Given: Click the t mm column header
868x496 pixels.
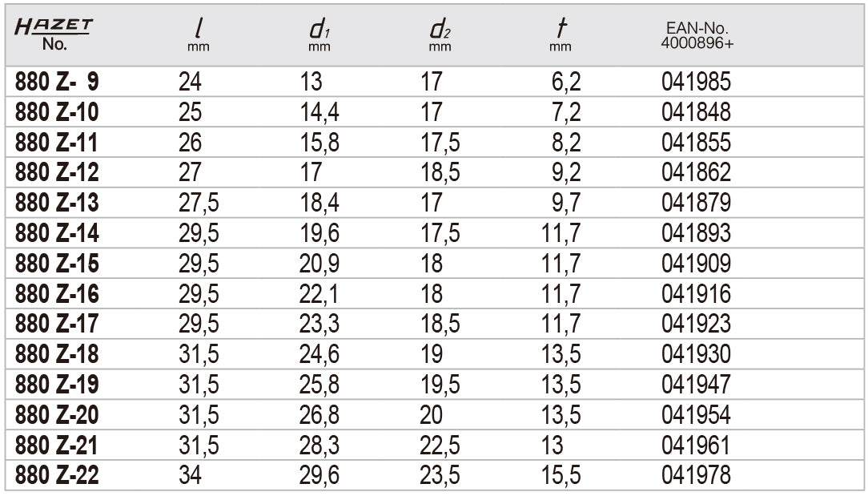Looking at the screenshot, I should coord(559,36).
